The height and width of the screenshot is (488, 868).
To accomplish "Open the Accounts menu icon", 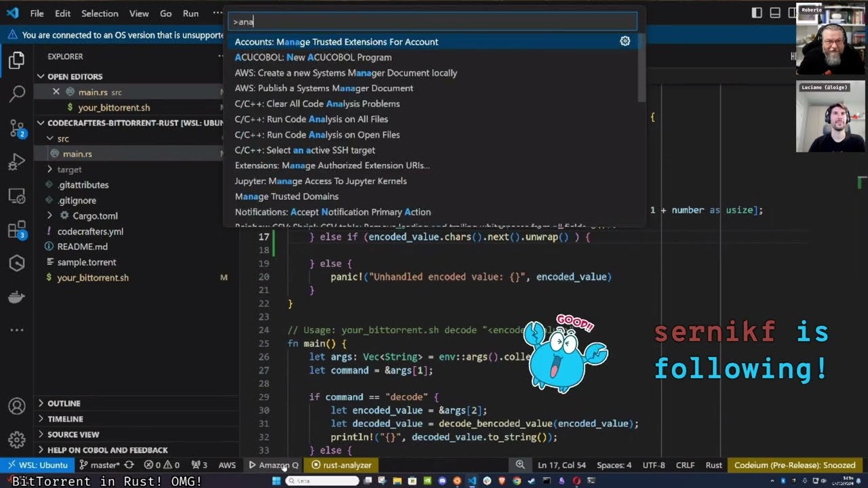I will pyautogui.click(x=17, y=406).
